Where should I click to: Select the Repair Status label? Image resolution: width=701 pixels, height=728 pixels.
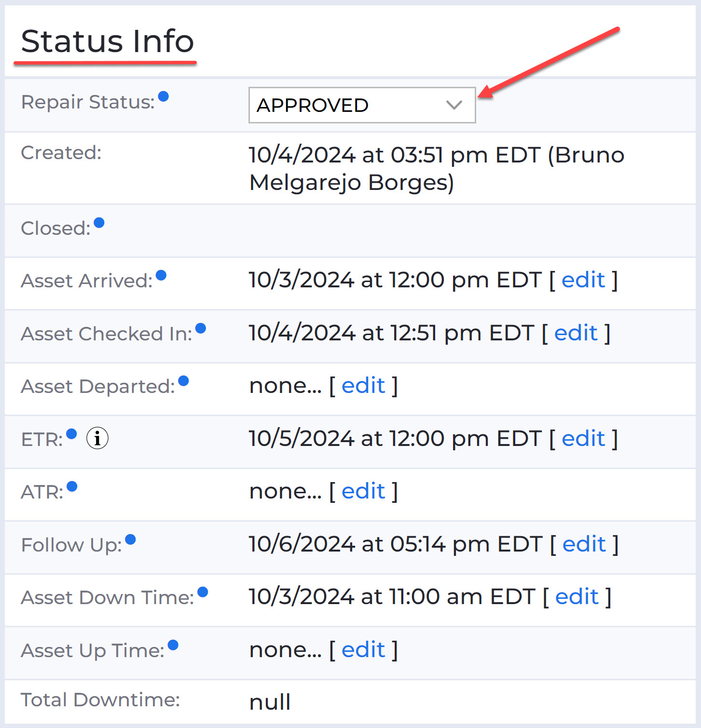pyautogui.click(x=88, y=102)
